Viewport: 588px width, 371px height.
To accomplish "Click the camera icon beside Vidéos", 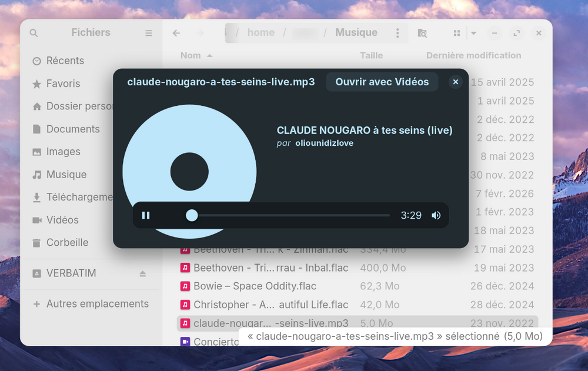I will [x=36, y=220].
